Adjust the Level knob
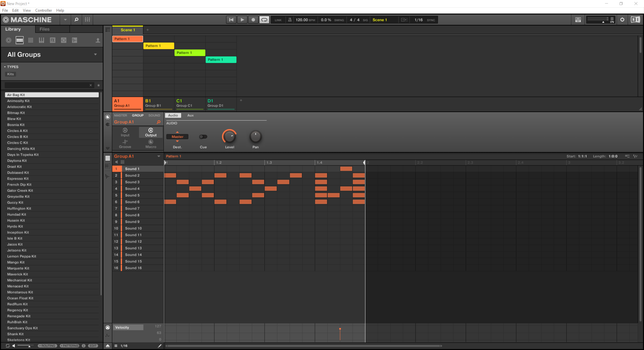 click(229, 137)
